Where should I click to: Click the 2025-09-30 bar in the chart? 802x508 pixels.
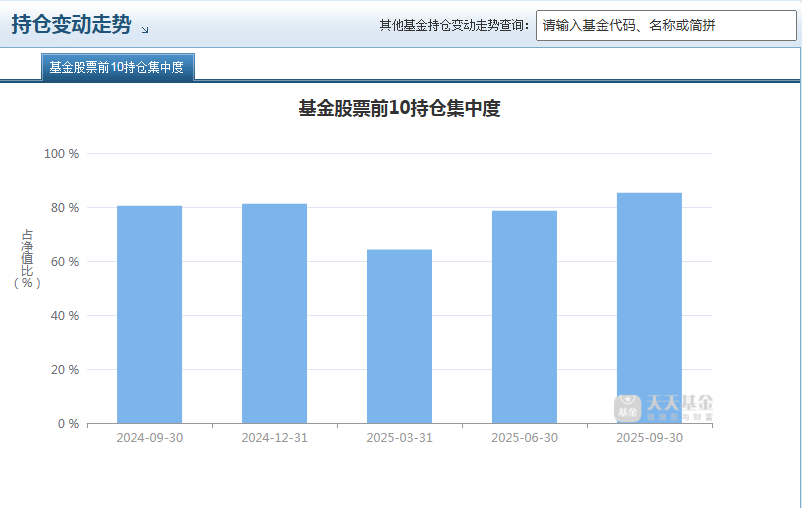(650, 308)
